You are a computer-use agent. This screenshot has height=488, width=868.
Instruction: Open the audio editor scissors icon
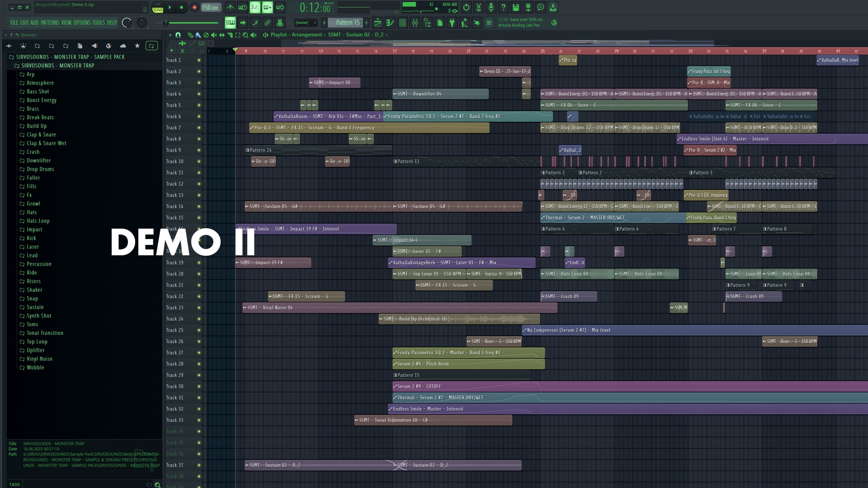click(x=478, y=7)
